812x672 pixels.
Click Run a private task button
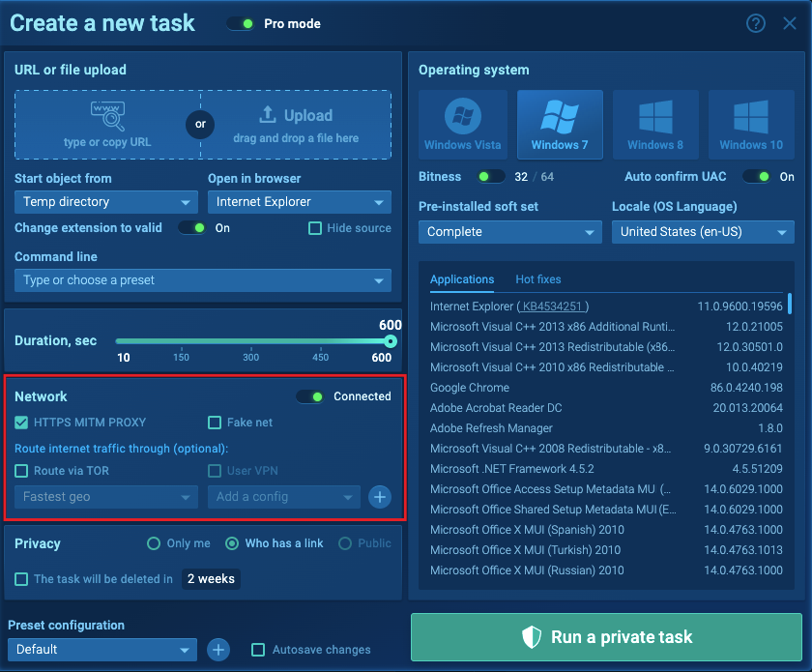(606, 637)
